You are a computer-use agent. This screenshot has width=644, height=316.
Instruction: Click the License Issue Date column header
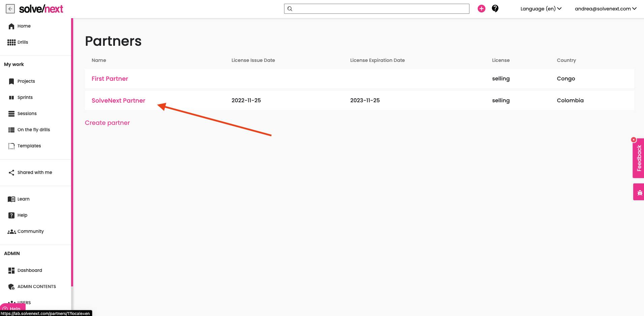pyautogui.click(x=253, y=60)
